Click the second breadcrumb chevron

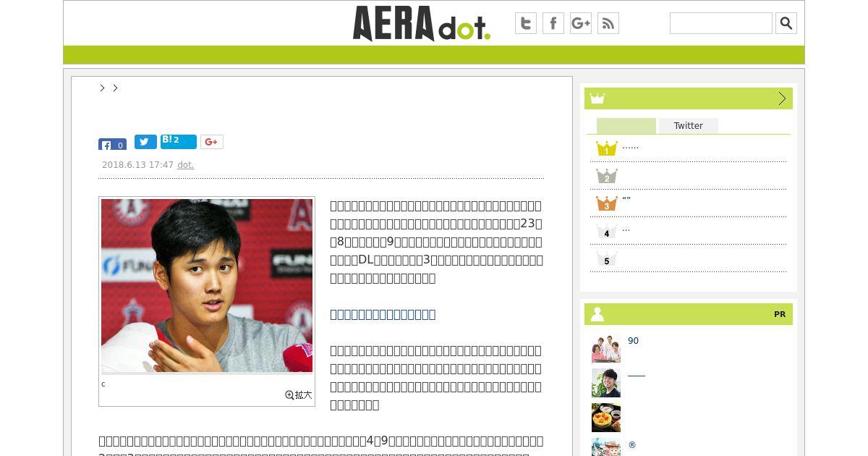(115, 88)
